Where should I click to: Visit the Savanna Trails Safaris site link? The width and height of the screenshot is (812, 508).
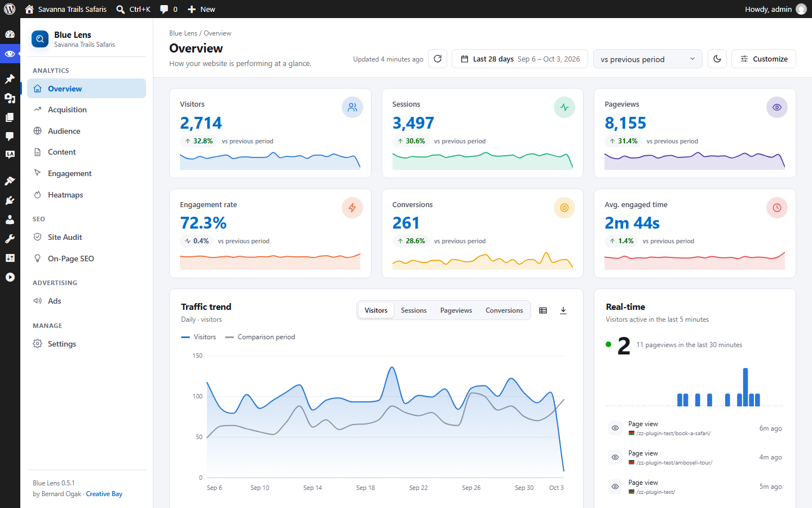pos(65,9)
